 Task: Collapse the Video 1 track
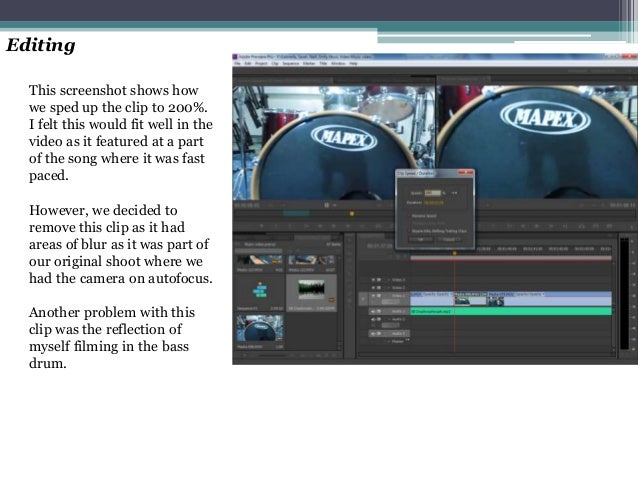(388, 296)
